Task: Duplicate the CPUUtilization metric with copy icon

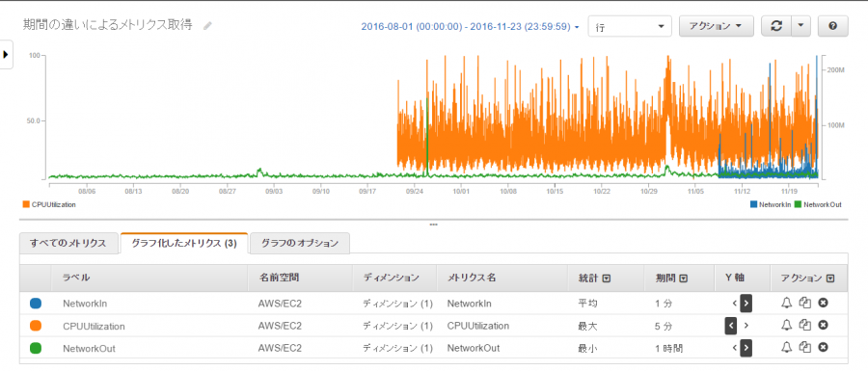Action: [805, 326]
